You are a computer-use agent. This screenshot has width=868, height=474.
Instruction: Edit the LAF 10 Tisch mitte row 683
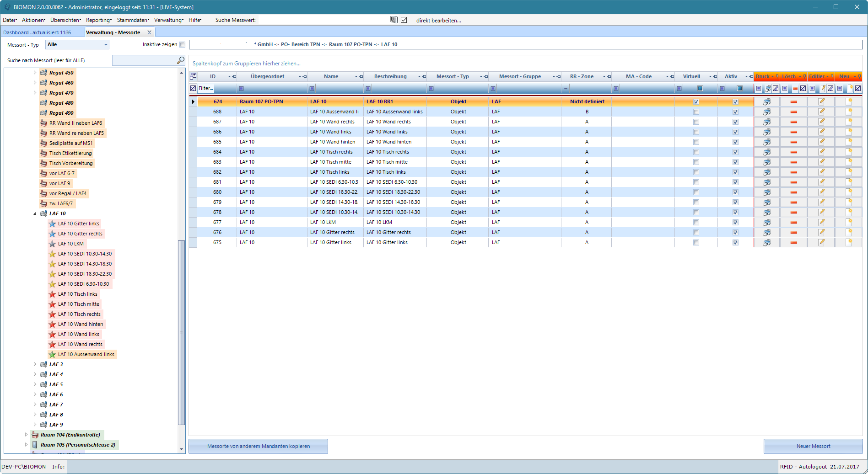pos(822,162)
